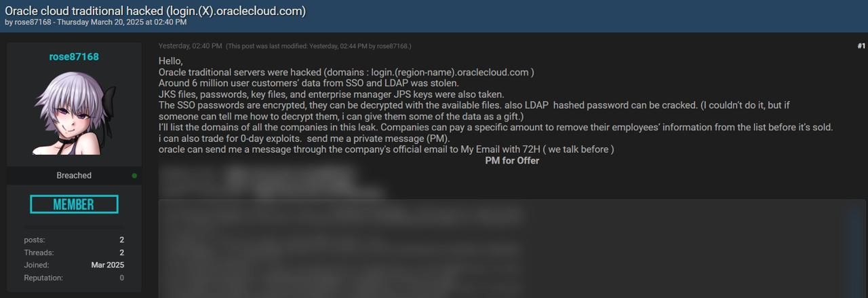Click the Reputation value 0

point(122,278)
